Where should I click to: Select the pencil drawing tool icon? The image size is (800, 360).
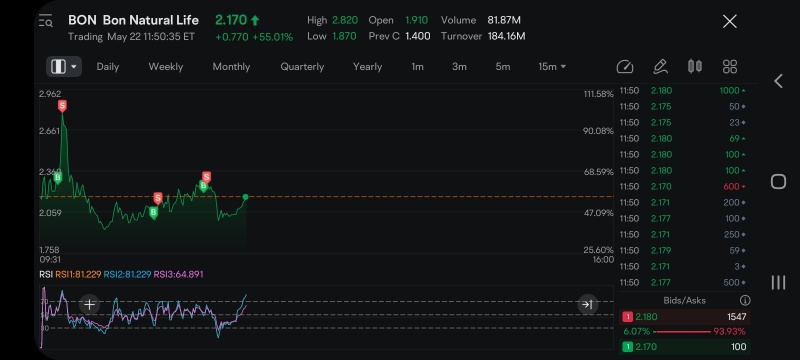tap(660, 67)
